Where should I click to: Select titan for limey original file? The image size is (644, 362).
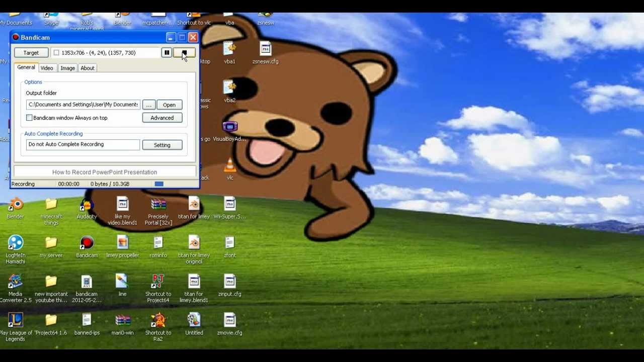click(x=194, y=250)
